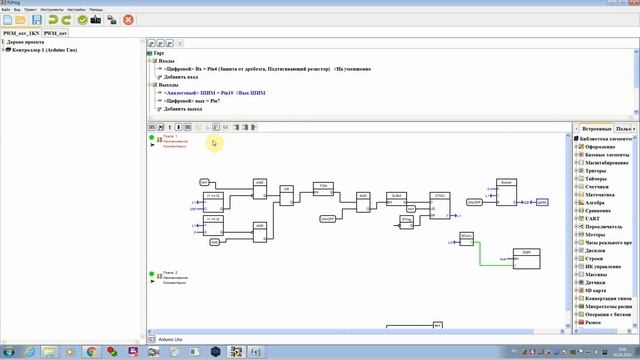Redo the last action

67,20
